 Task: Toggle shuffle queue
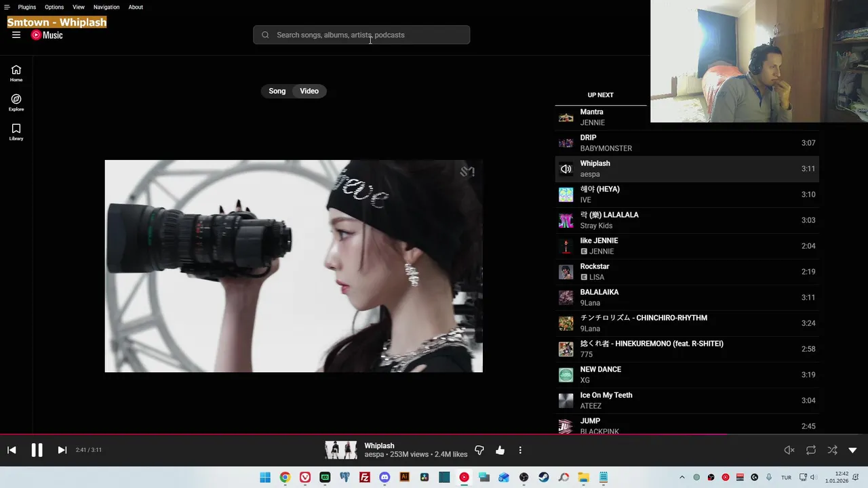click(x=832, y=450)
